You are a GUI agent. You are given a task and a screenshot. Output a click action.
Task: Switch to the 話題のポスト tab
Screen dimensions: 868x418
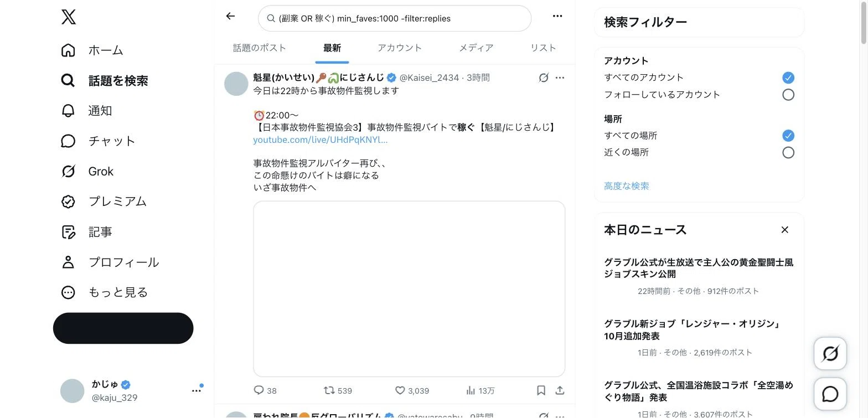point(260,48)
